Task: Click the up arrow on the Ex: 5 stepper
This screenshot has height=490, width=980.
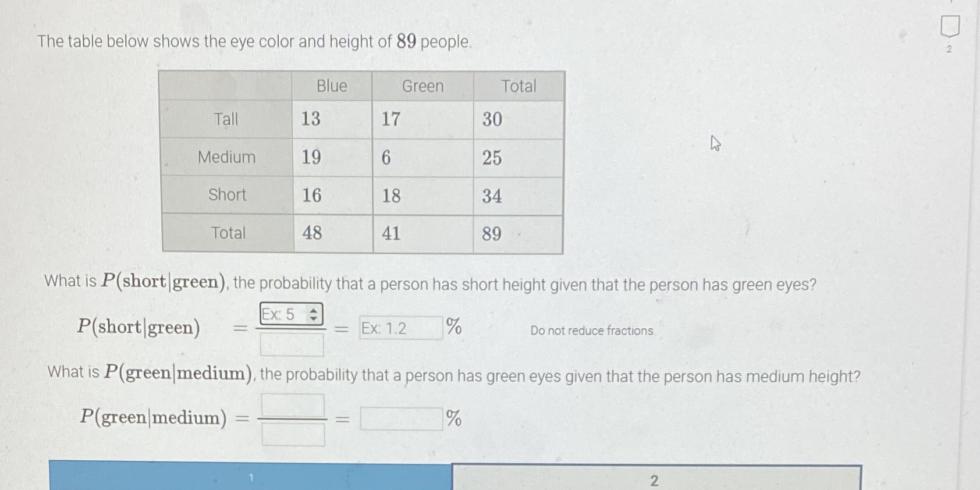Action: (x=315, y=310)
